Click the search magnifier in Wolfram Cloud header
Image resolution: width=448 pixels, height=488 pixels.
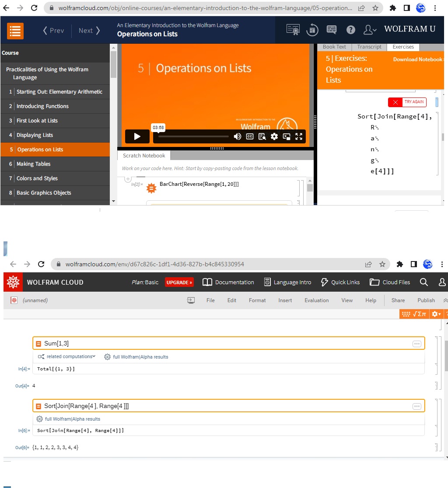point(423,282)
